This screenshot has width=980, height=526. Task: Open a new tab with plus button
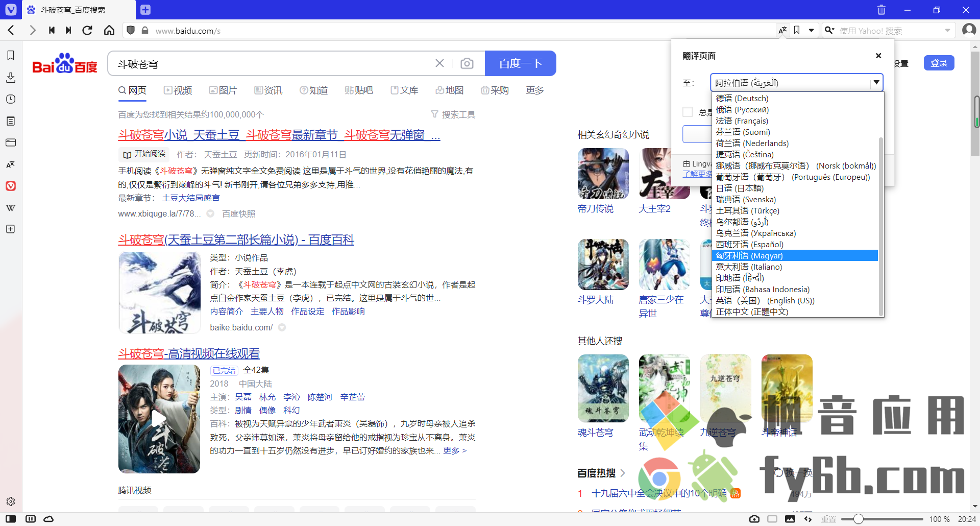point(145,10)
